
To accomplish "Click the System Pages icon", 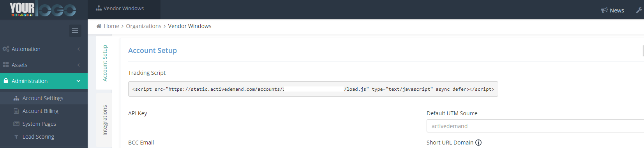I will (16, 124).
